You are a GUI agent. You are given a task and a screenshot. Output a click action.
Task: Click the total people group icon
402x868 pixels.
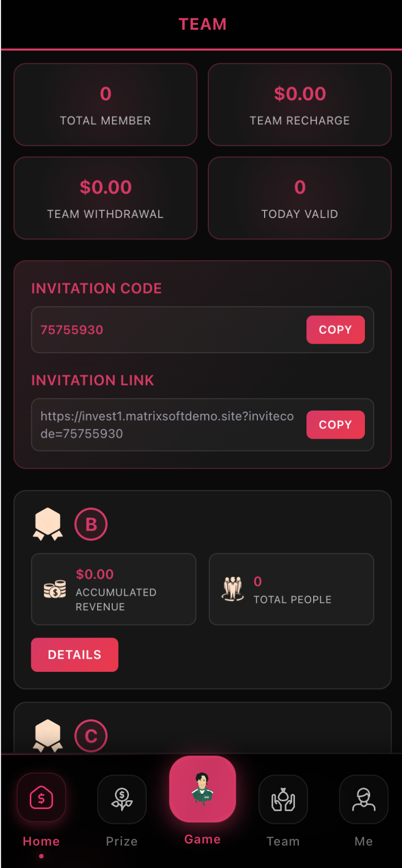point(233,589)
